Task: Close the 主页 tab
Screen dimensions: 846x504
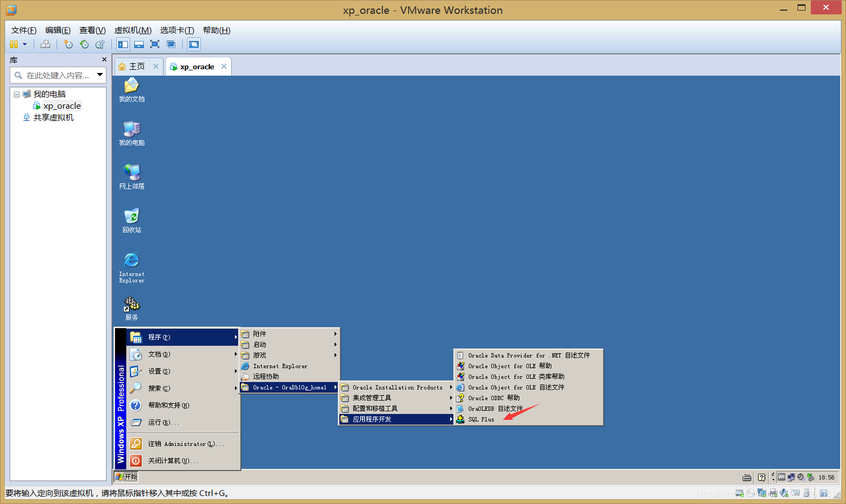Action: click(x=156, y=67)
